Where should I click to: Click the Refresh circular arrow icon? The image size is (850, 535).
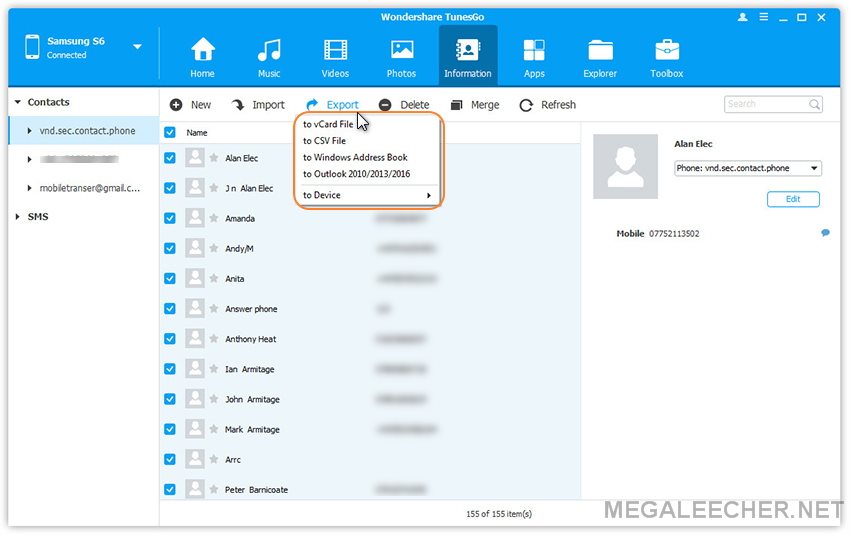(x=526, y=105)
